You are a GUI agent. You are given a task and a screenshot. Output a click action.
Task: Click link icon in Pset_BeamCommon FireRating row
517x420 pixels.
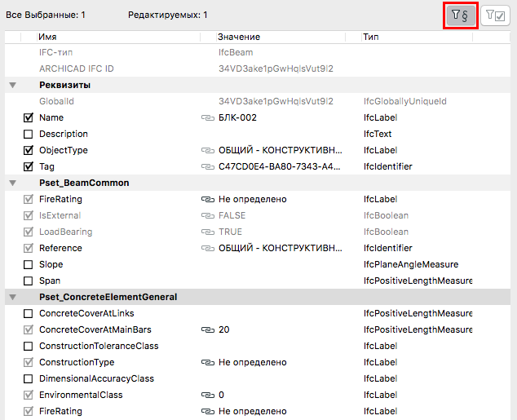[x=208, y=200]
